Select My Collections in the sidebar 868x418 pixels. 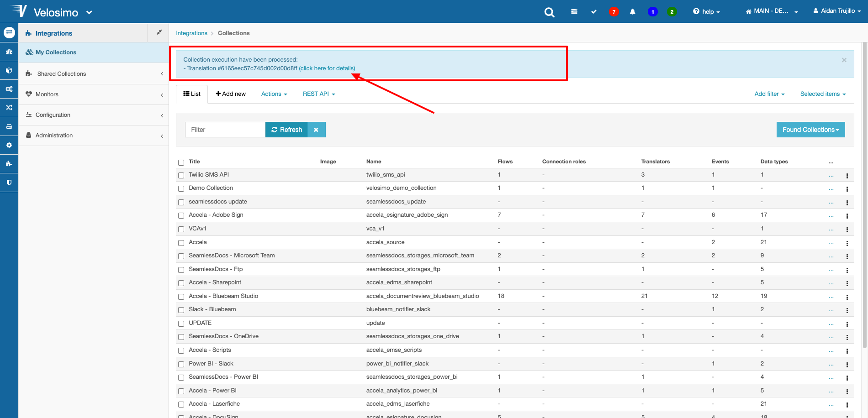94,52
